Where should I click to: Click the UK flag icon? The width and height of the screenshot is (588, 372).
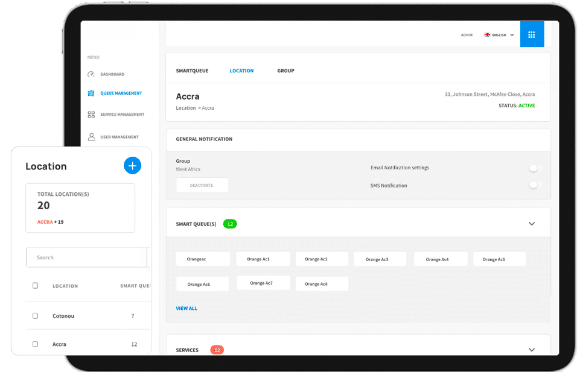(487, 35)
